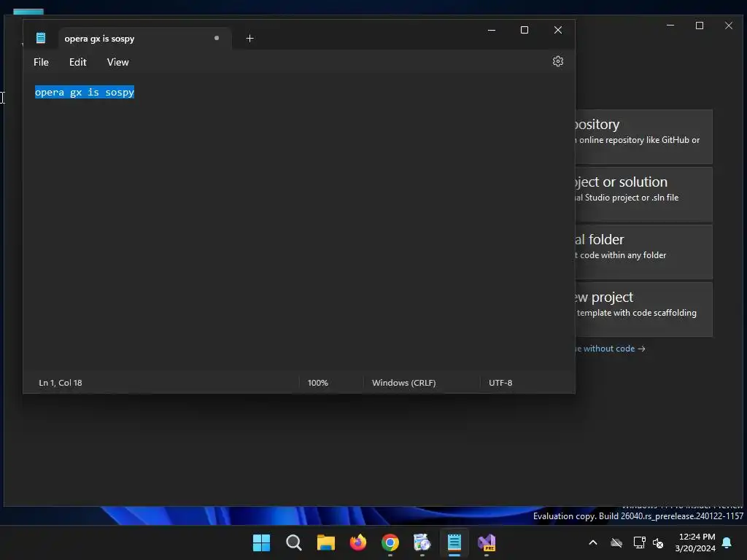Close the 'opera gx is sospy' tab via the unsaved dot
Viewport: 747px width, 560px height.
coord(216,38)
